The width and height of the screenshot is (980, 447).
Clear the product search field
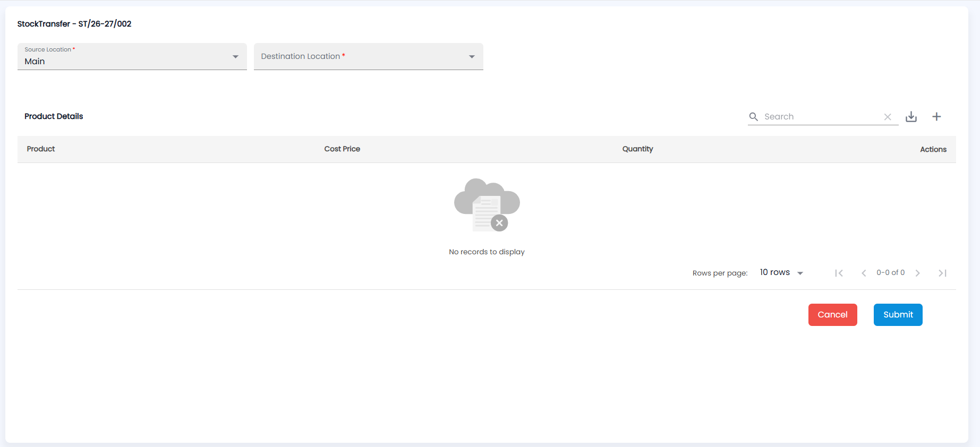click(888, 117)
